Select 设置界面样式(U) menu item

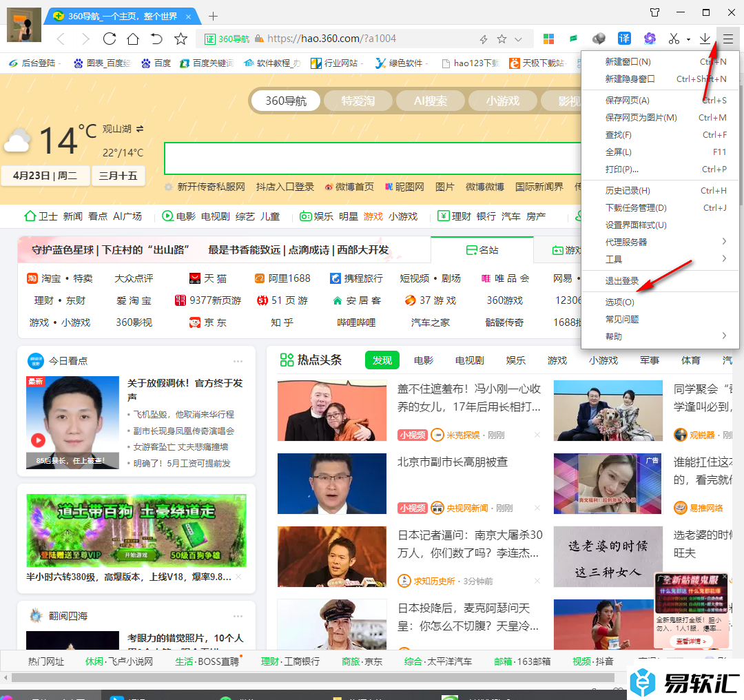[660, 225]
